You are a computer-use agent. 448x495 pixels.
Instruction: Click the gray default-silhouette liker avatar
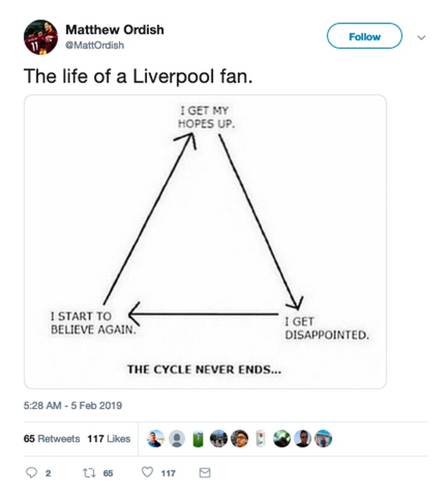(177, 439)
